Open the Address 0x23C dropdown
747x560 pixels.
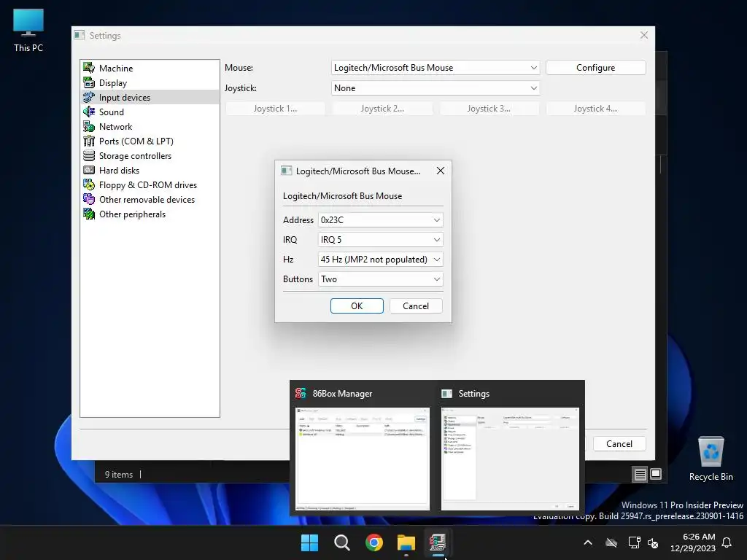click(380, 220)
